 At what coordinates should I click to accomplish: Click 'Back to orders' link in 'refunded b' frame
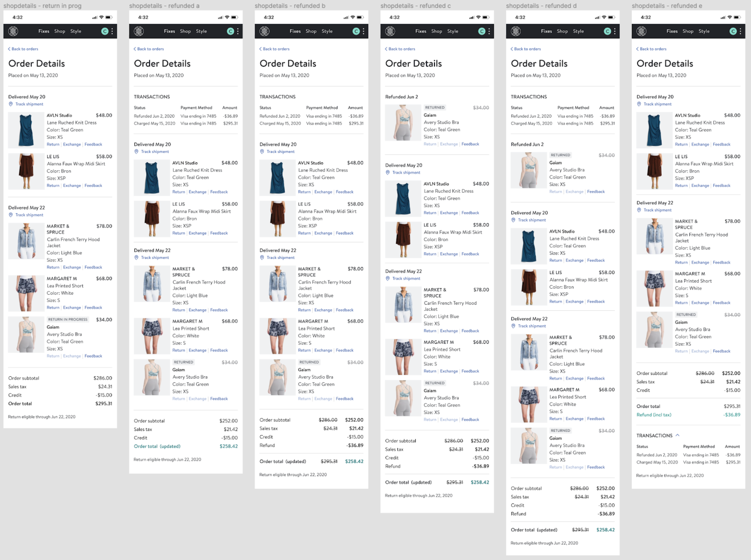tap(276, 49)
